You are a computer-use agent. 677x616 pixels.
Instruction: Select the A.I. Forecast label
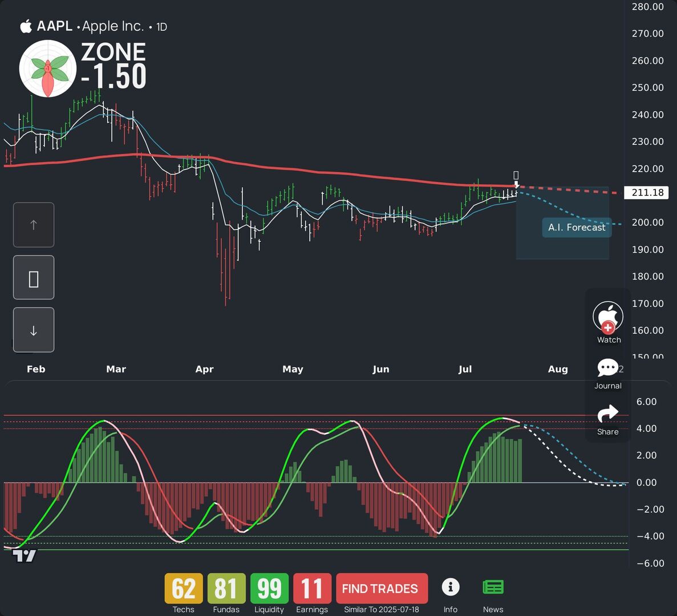pos(577,228)
